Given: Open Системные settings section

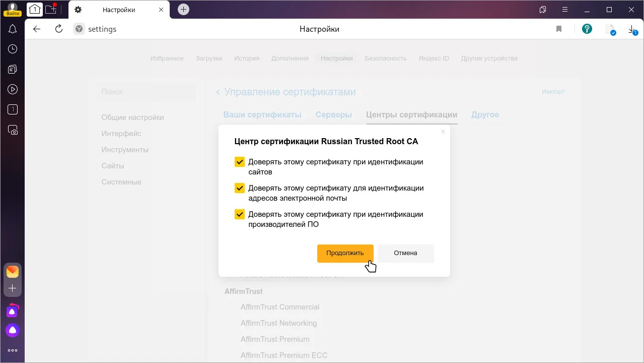Looking at the screenshot, I should tap(121, 182).
